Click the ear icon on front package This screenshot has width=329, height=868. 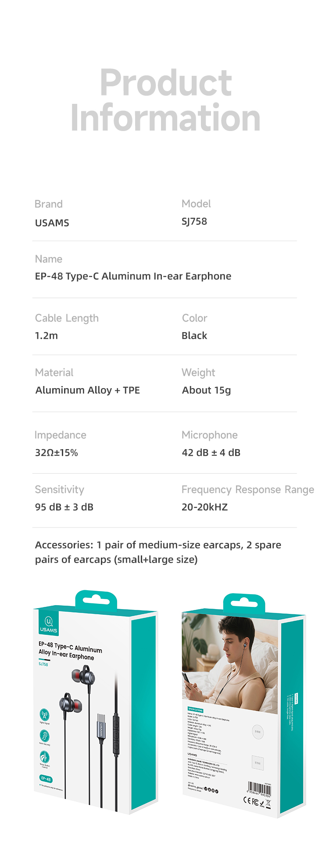click(45, 736)
